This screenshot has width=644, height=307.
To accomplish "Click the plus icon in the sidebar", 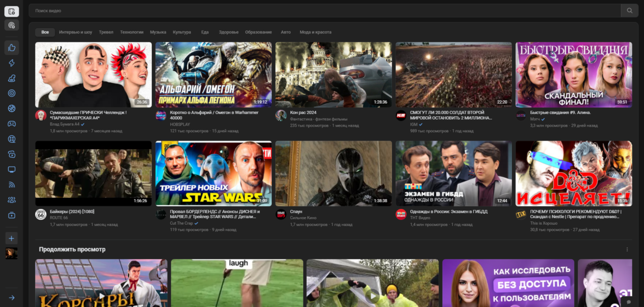I will [x=12, y=238].
